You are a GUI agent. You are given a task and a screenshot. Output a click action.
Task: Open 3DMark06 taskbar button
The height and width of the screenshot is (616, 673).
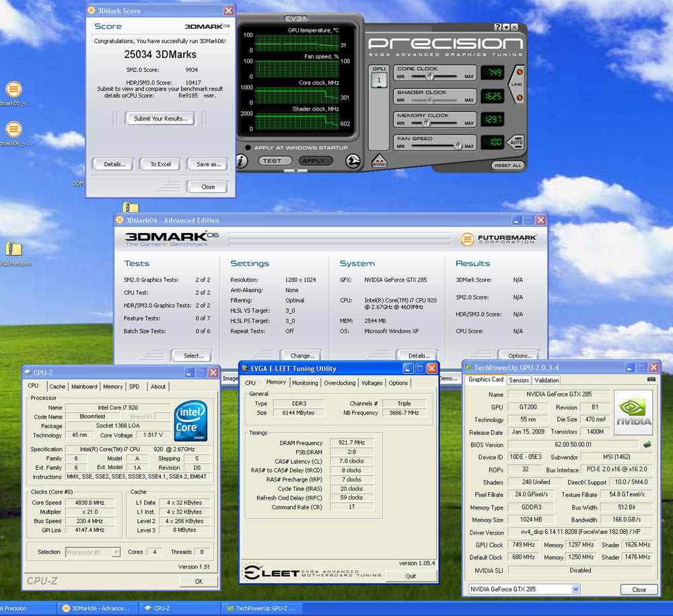(x=98, y=609)
